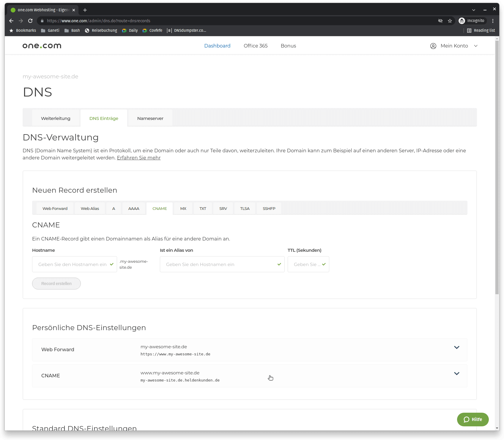This screenshot has width=504, height=440.
Task: Select the AAAA record tab
Action: tap(134, 208)
